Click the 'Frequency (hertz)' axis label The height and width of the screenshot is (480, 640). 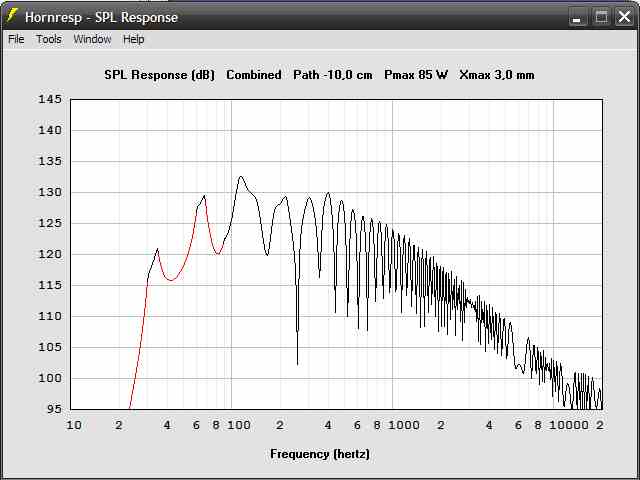(320, 454)
